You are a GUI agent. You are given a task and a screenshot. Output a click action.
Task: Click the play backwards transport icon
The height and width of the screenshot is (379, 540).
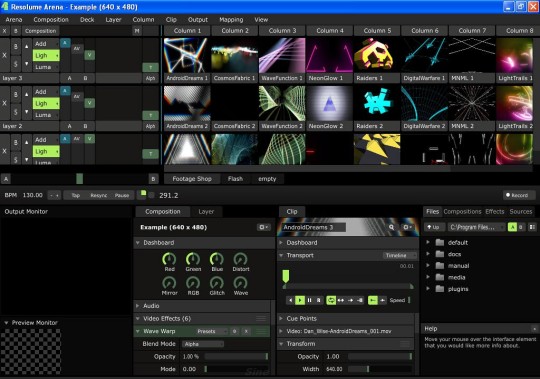(x=291, y=300)
